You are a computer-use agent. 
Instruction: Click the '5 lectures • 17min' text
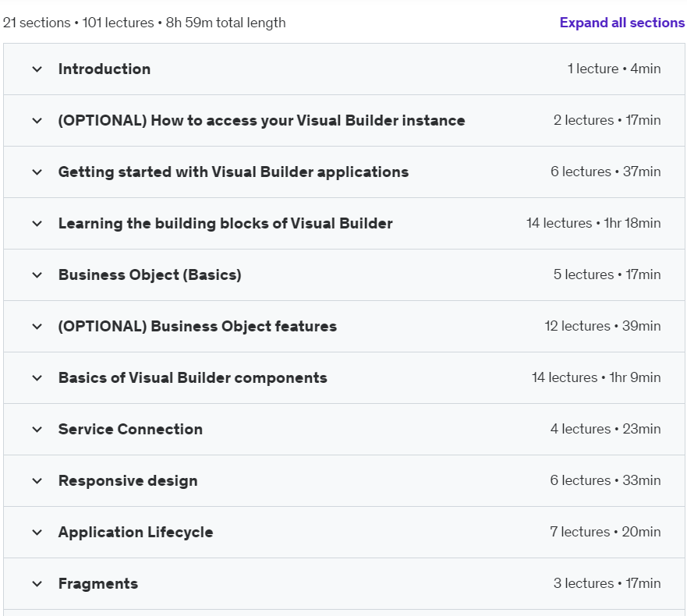point(607,274)
